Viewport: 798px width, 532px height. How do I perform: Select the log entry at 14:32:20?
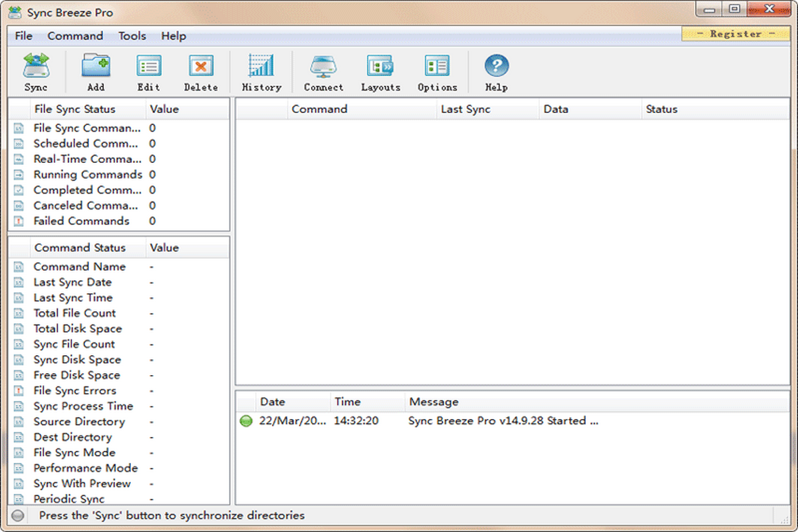[x=513, y=421]
